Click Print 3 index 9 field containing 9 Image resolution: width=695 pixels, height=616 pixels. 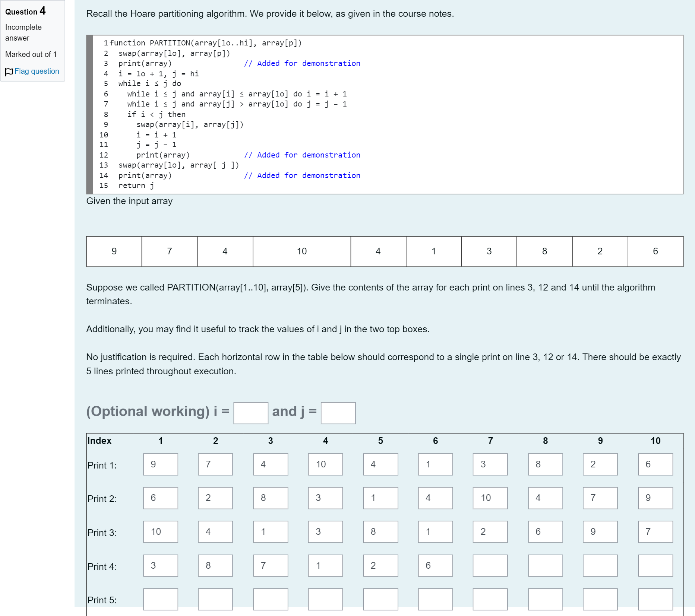[x=600, y=532]
